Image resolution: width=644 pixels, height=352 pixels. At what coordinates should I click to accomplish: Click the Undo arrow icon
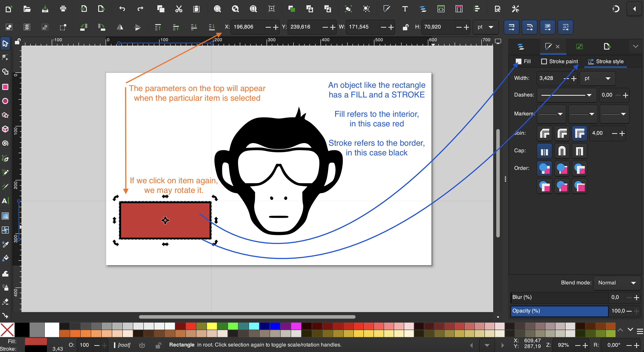pos(122,9)
